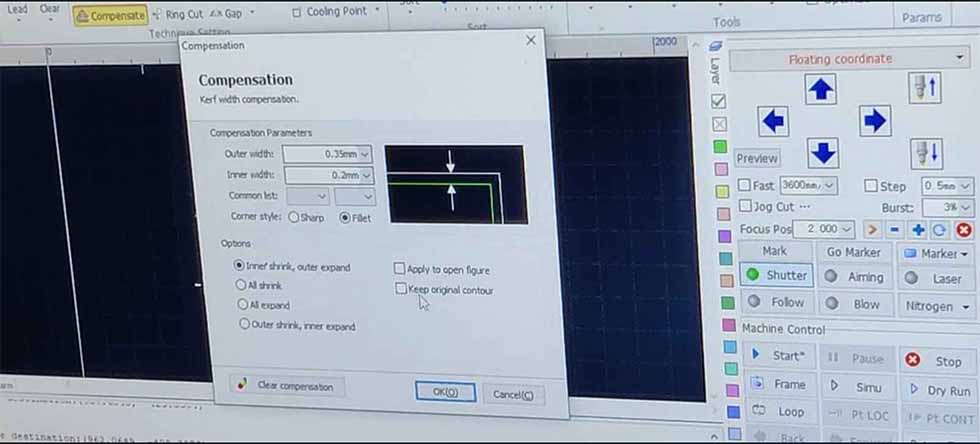The width and height of the screenshot is (980, 444).
Task: Open the Inner width dropdown
Action: [367, 175]
